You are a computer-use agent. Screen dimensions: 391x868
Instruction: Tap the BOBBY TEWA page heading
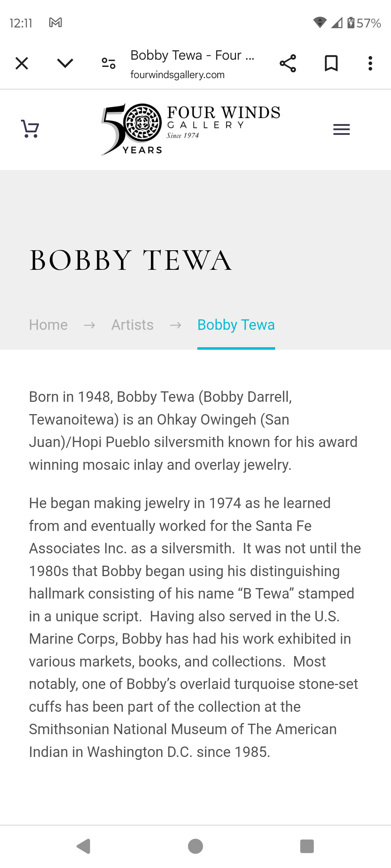click(131, 260)
